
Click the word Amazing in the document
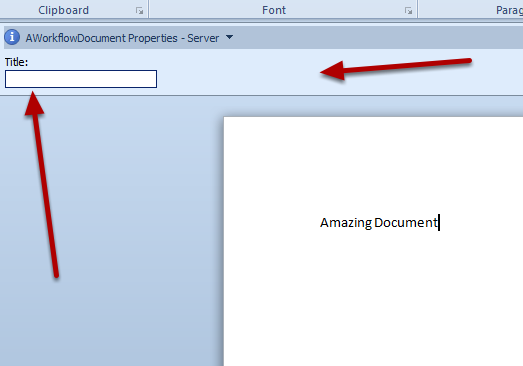click(346, 223)
